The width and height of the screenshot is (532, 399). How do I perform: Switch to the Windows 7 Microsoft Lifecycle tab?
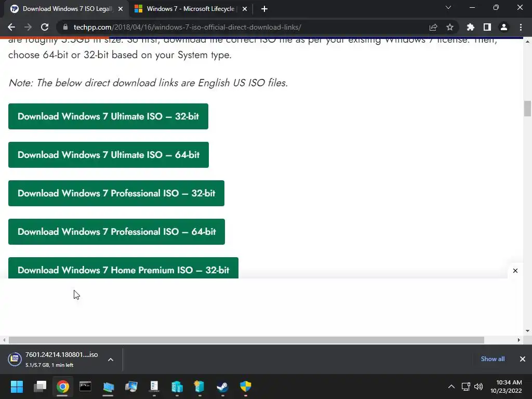pos(190,9)
